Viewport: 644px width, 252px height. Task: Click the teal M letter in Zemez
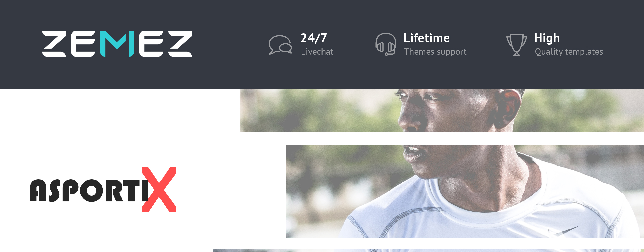pyautogui.click(x=117, y=44)
